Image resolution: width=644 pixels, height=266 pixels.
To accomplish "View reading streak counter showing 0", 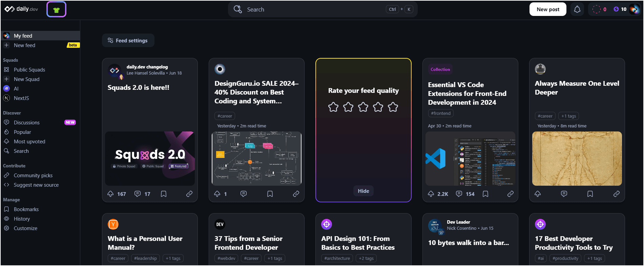I will 599,9.
